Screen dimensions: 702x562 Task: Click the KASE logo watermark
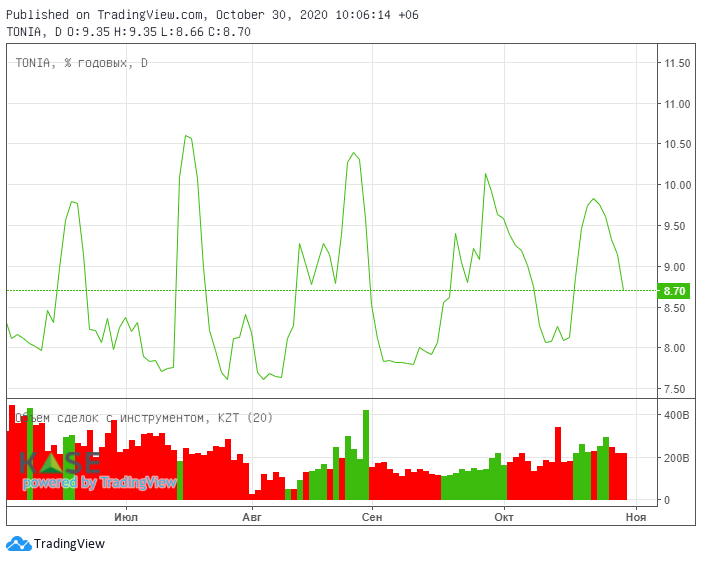tap(59, 463)
